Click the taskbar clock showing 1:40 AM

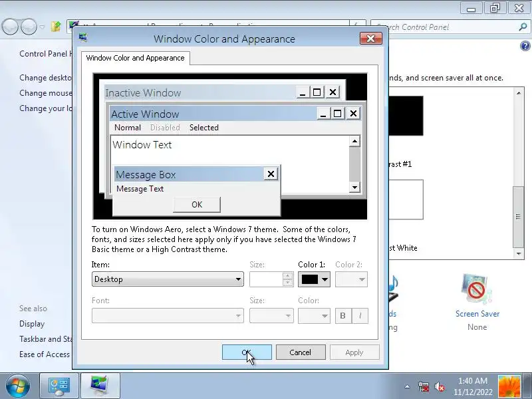point(473,386)
